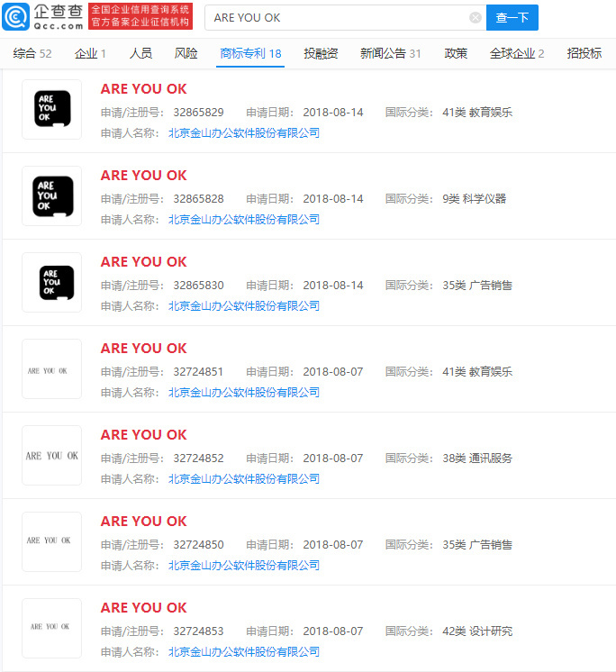Screen dimensions: 616x672
Task: Click applicant company link in row 32865828
Action: point(244,220)
